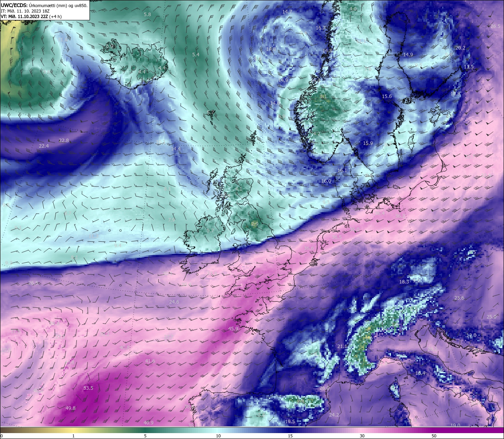This screenshot has width=504, height=439.
Task: Click the 23.6 value label
Action: pyautogui.click(x=459, y=298)
